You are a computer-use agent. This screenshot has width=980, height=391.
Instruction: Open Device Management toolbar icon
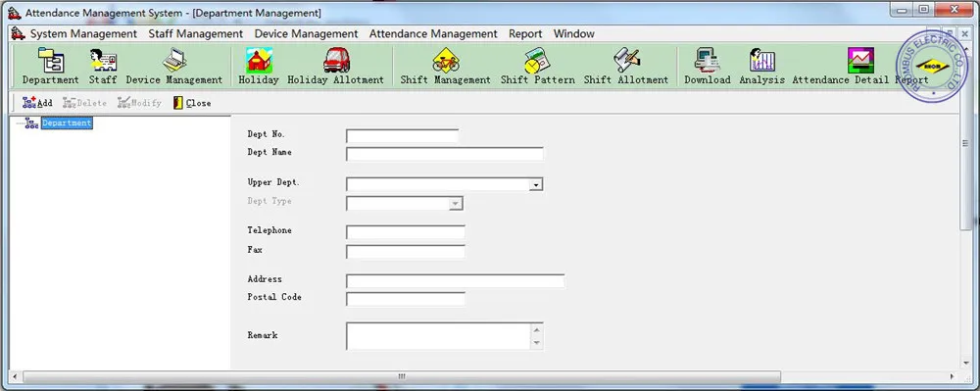click(174, 61)
